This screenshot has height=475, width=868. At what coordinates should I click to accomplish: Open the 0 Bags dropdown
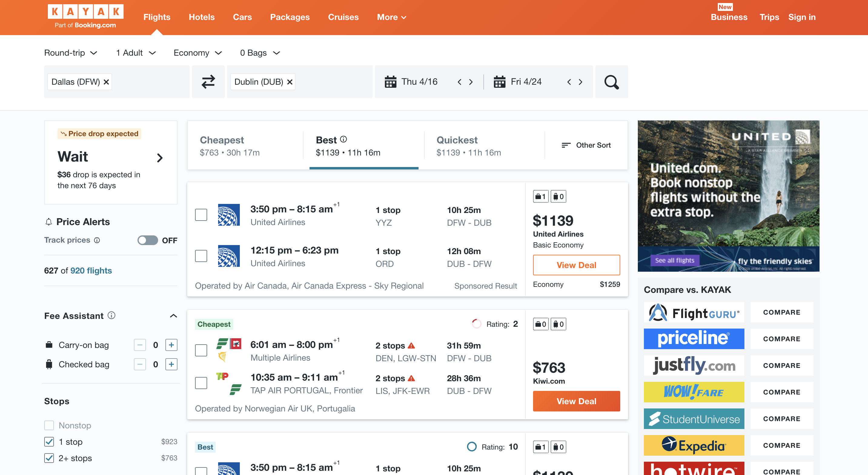[x=260, y=53]
